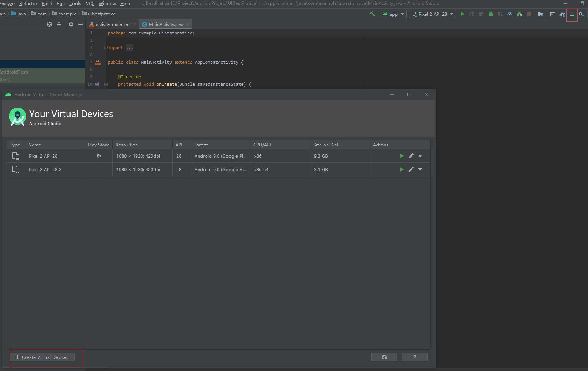Open the VCS menu
Image resolution: width=588 pixels, height=371 pixels.
[x=90, y=4]
